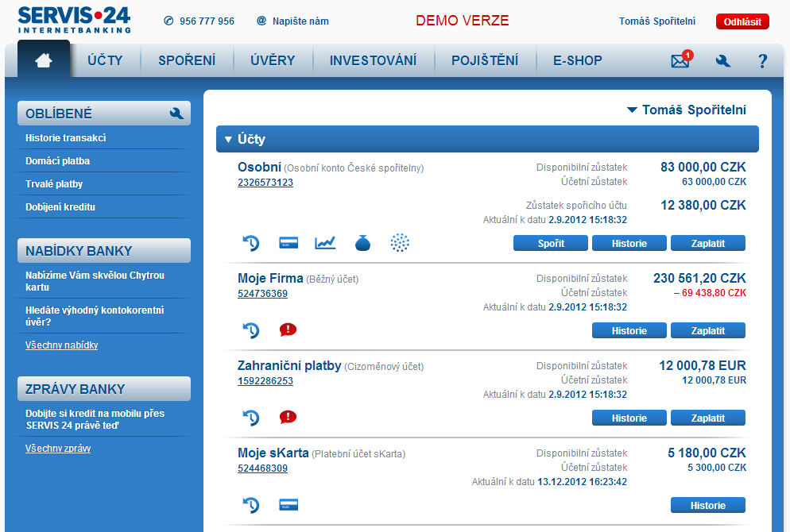This screenshot has height=532, width=790.
Task: Click the dotted circle icon for Osobní account
Action: [x=400, y=243]
